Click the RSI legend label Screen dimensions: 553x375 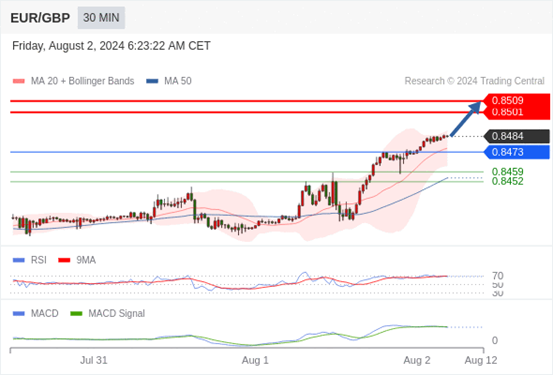point(38,260)
